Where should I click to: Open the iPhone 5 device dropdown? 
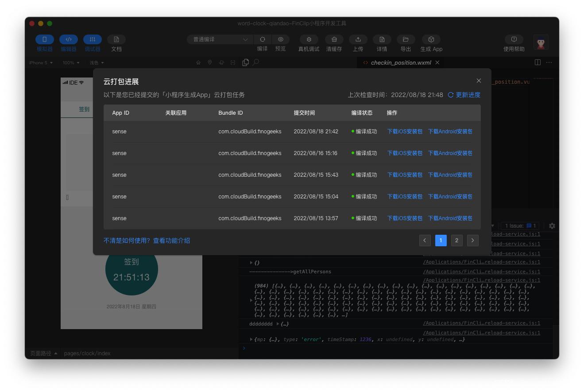click(41, 63)
